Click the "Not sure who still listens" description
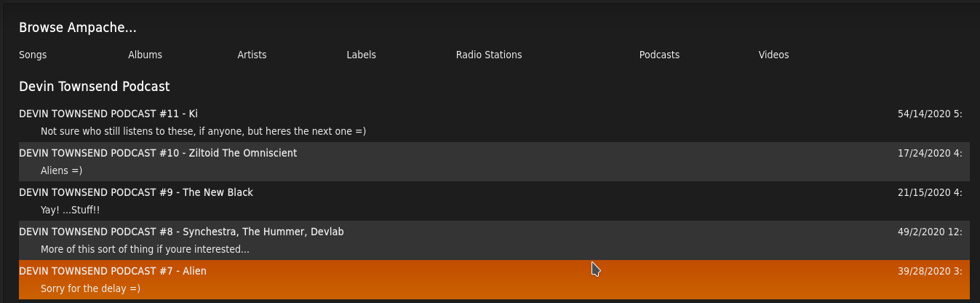The image size is (980, 303). 203,131
